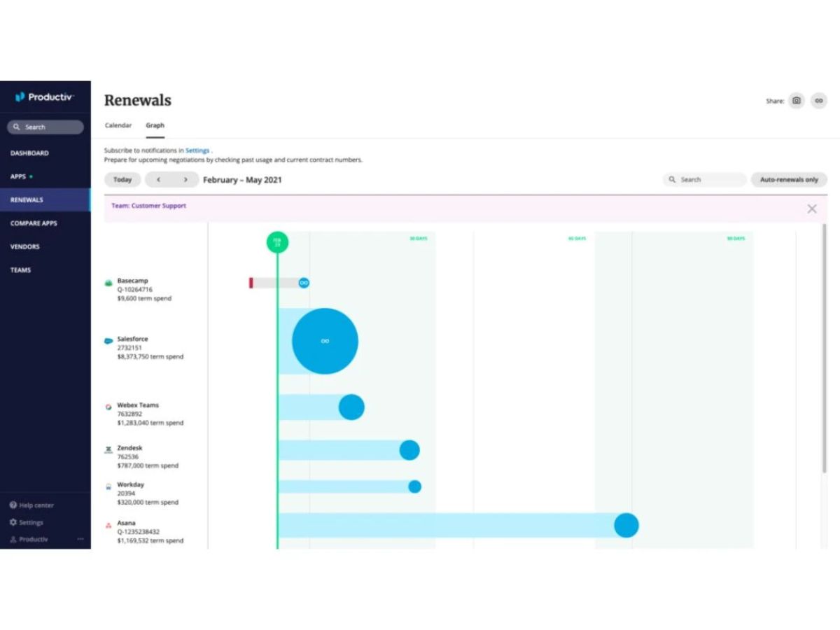Click the Help center question icon
The image size is (840, 630).
point(13,505)
